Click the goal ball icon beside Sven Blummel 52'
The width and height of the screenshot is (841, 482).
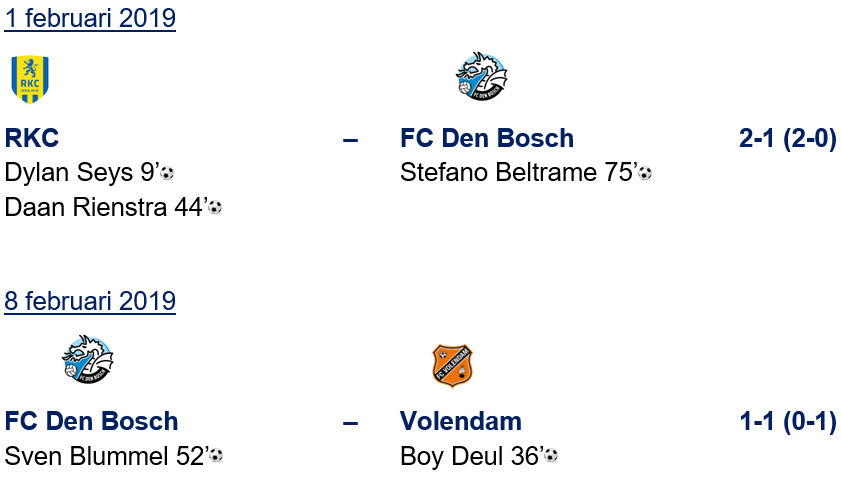click(216, 456)
